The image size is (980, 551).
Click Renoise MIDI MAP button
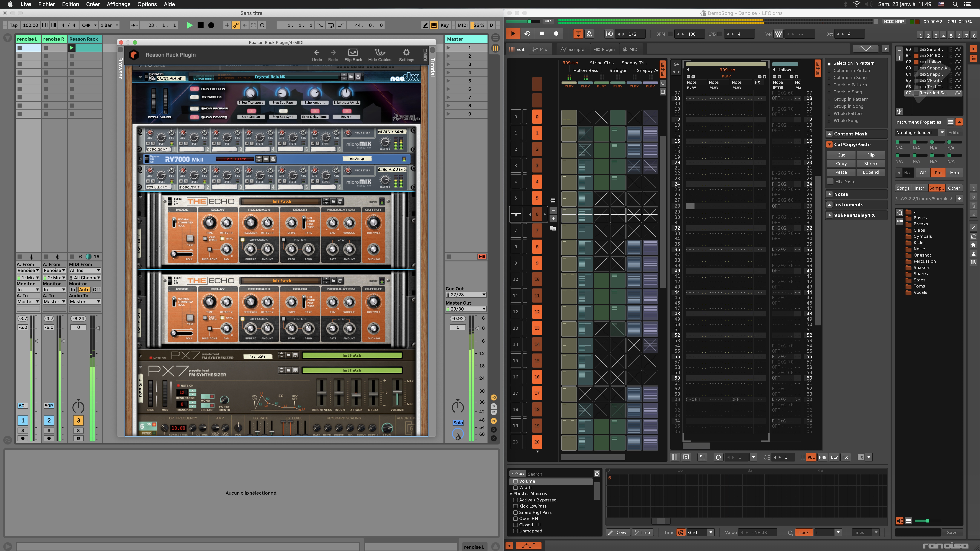894,21
